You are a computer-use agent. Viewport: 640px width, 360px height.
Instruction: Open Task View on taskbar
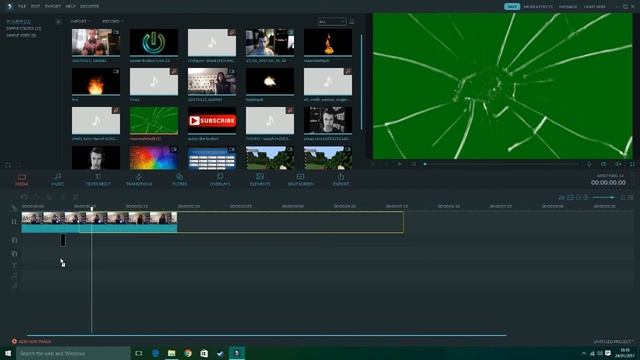click(139, 353)
